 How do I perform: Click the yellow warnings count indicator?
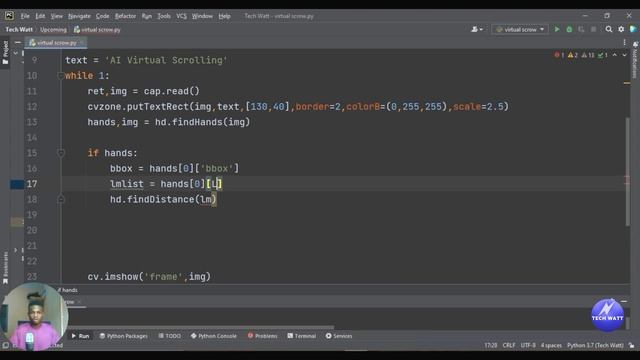coord(573,55)
